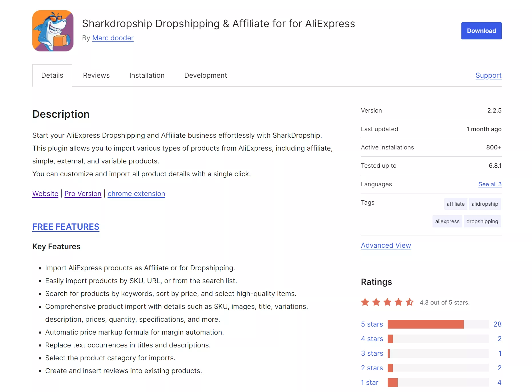Image resolution: width=532 pixels, height=392 pixels.
Task: Open the Marc dooder author link
Action: click(113, 38)
